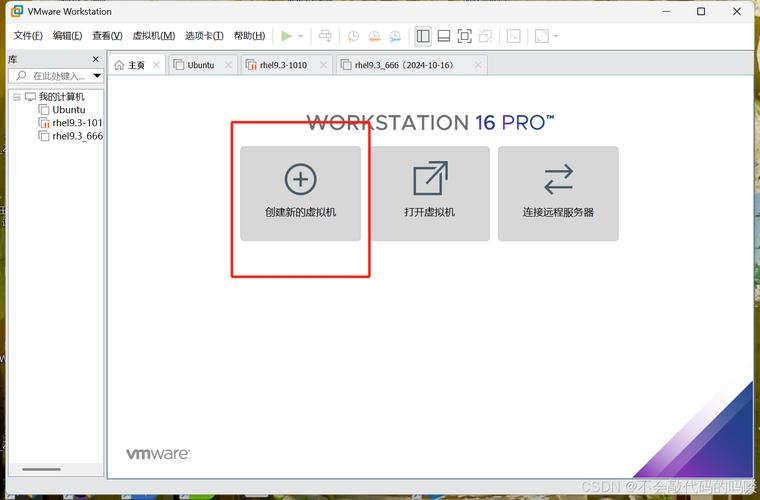The image size is (760, 500).
Task: Click the library horizontal scrollbar
Action: pos(42,469)
